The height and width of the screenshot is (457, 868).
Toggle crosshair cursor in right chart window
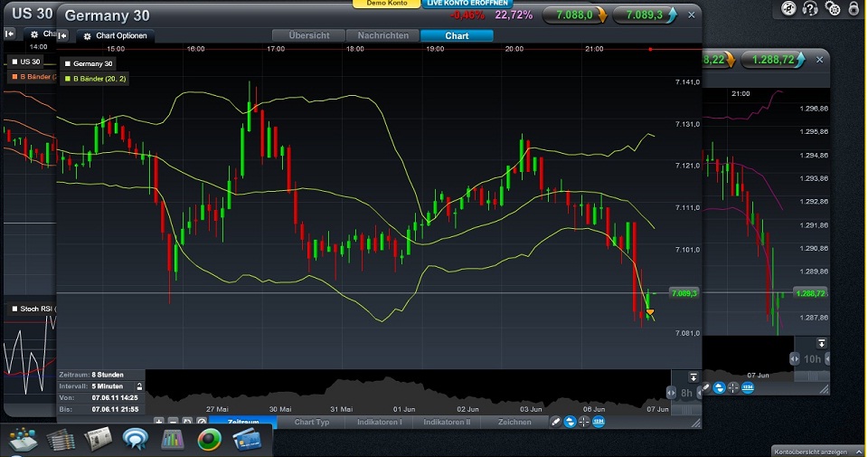click(x=733, y=387)
